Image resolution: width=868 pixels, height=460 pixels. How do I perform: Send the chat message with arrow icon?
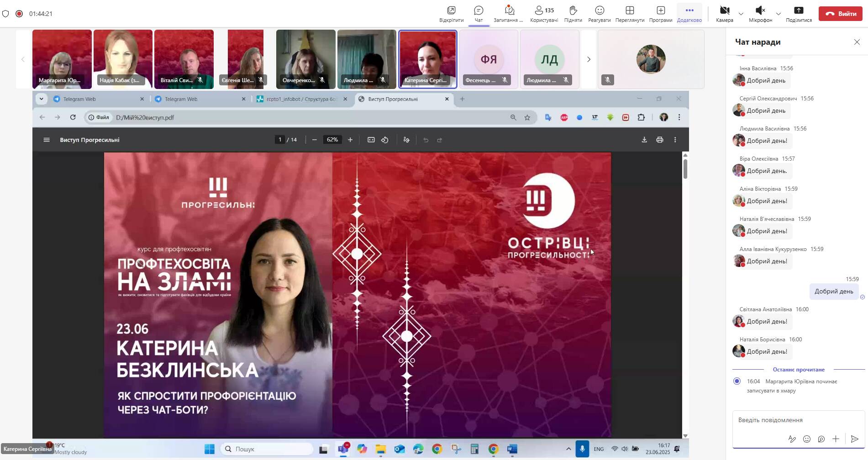pos(855,439)
